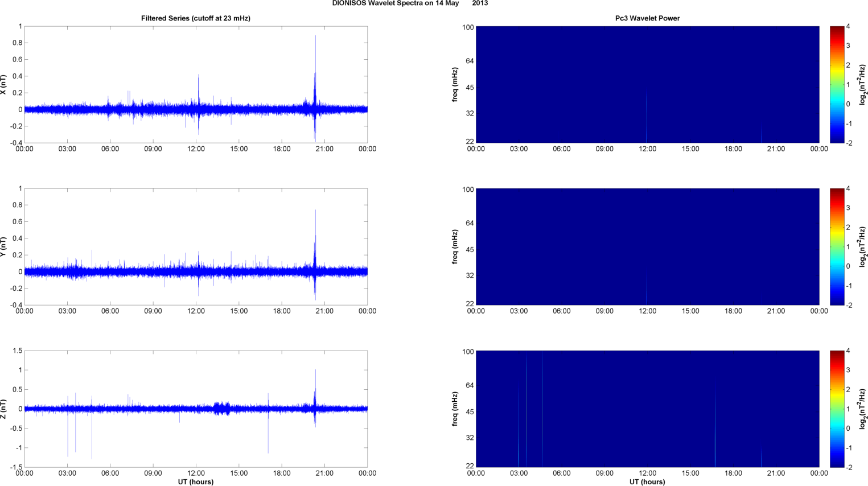
Task: Click 'freq (mHz)' label of bottom wavelet plot
Action: (x=455, y=409)
